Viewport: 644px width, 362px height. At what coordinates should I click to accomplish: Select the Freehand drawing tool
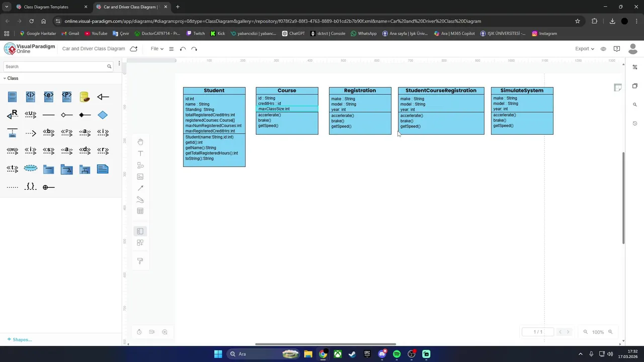point(140,200)
